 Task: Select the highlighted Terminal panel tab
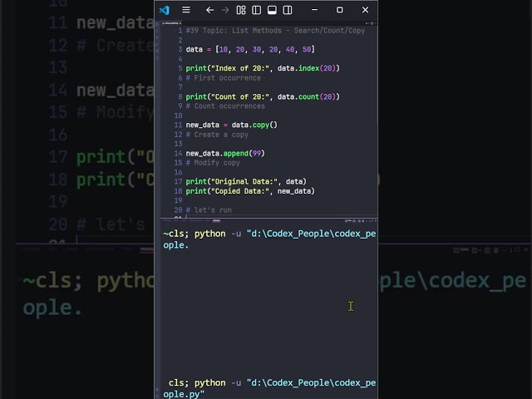216,221
